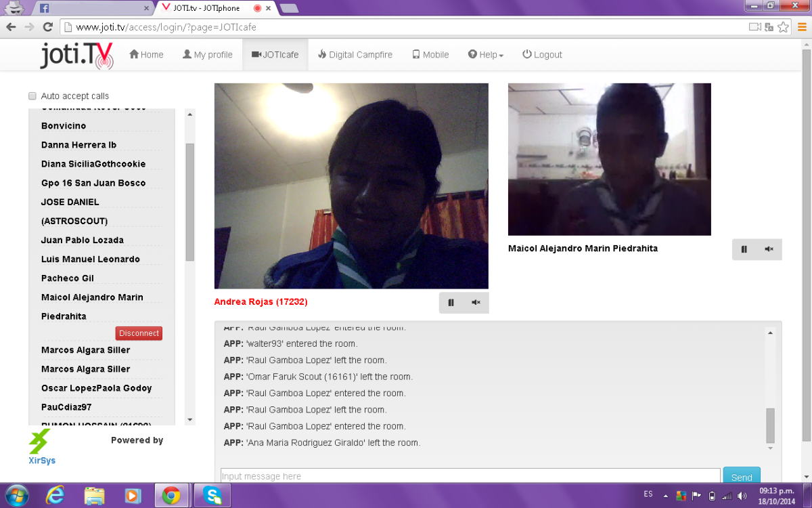The width and height of the screenshot is (812, 508).
Task: Toggle the Auto accept calls checkbox
Action: [32, 96]
